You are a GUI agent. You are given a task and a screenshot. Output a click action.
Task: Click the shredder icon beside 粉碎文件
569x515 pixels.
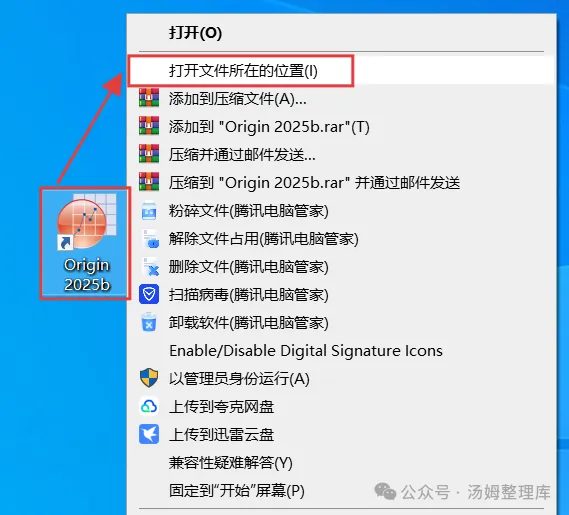pos(149,211)
